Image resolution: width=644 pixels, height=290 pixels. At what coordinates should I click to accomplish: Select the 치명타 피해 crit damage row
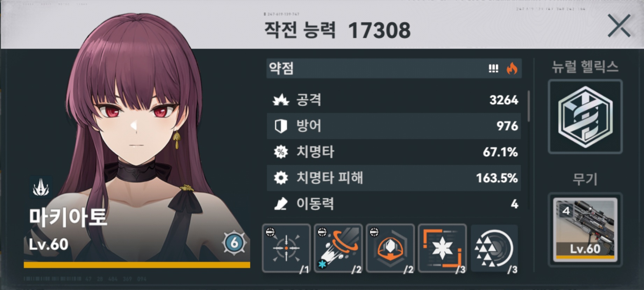[x=394, y=178]
